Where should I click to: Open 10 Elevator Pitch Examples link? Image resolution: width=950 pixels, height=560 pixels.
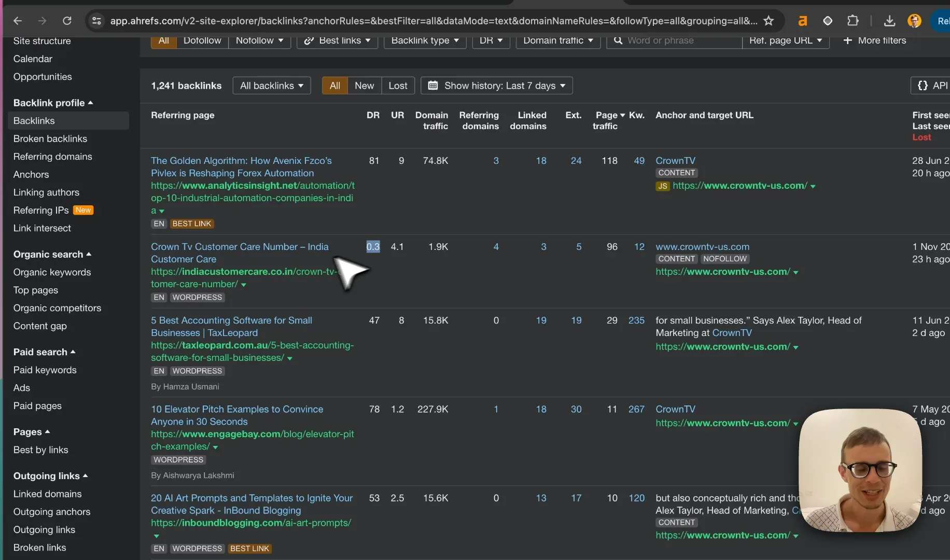click(237, 415)
